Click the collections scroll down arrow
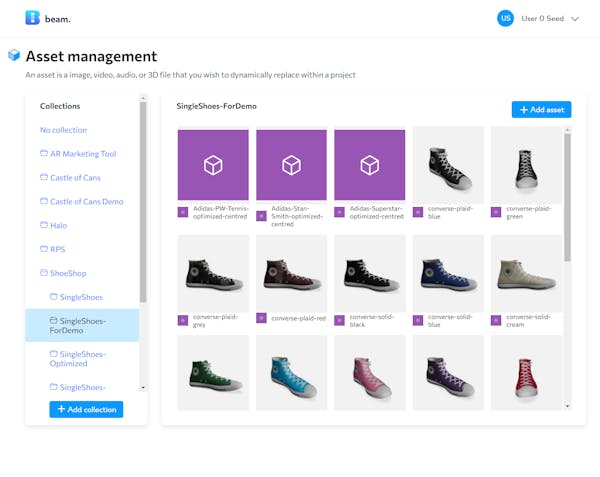This screenshot has height=477, width=600. pyautogui.click(x=143, y=387)
